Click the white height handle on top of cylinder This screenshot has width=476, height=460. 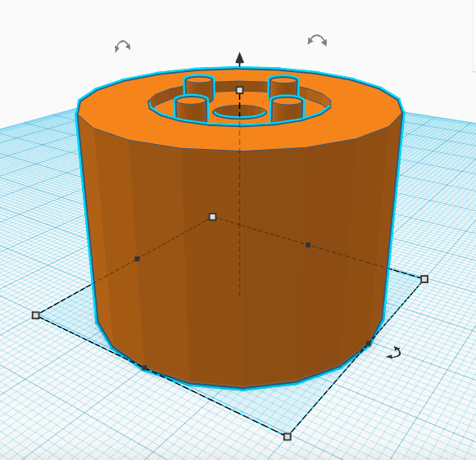coord(239,90)
